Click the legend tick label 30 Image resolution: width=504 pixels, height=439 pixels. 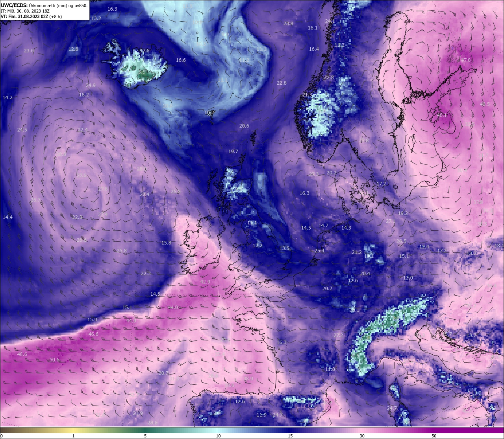[x=362, y=436]
